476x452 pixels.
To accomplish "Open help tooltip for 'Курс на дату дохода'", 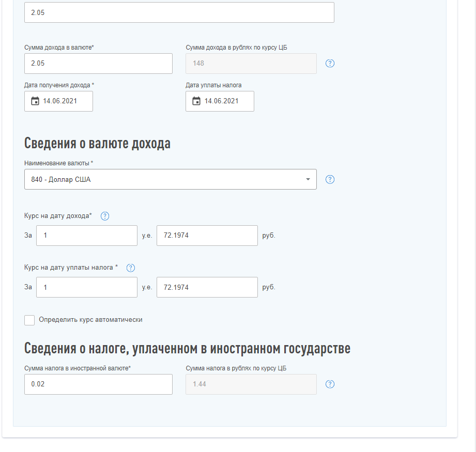I will pyautogui.click(x=105, y=216).
